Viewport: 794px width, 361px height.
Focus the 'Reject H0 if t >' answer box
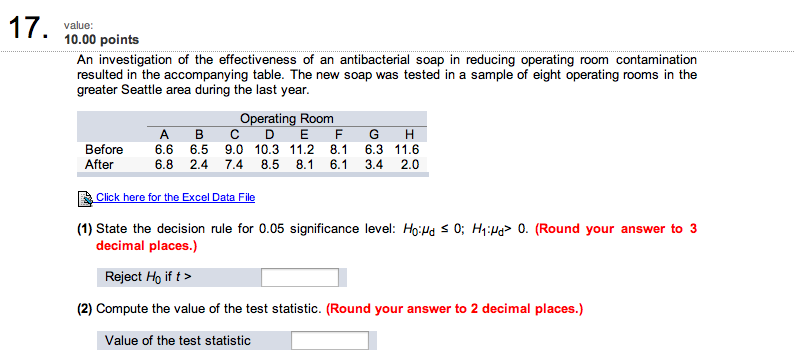click(300, 277)
